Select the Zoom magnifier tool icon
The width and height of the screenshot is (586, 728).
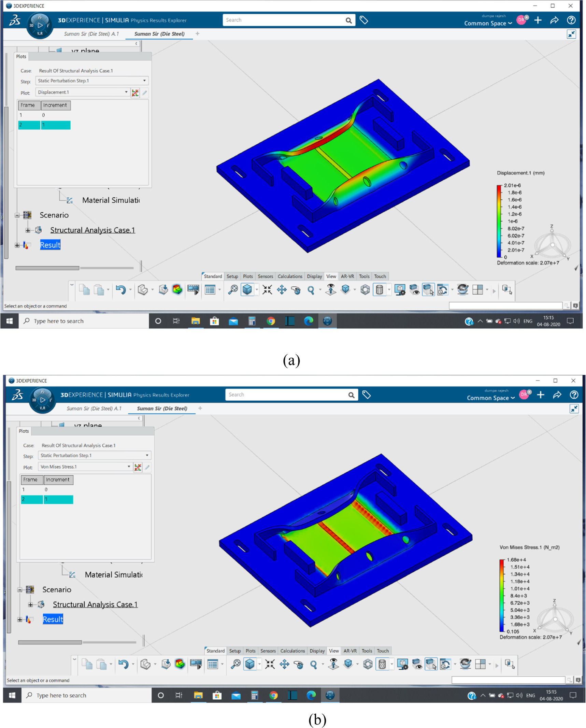tap(311, 290)
